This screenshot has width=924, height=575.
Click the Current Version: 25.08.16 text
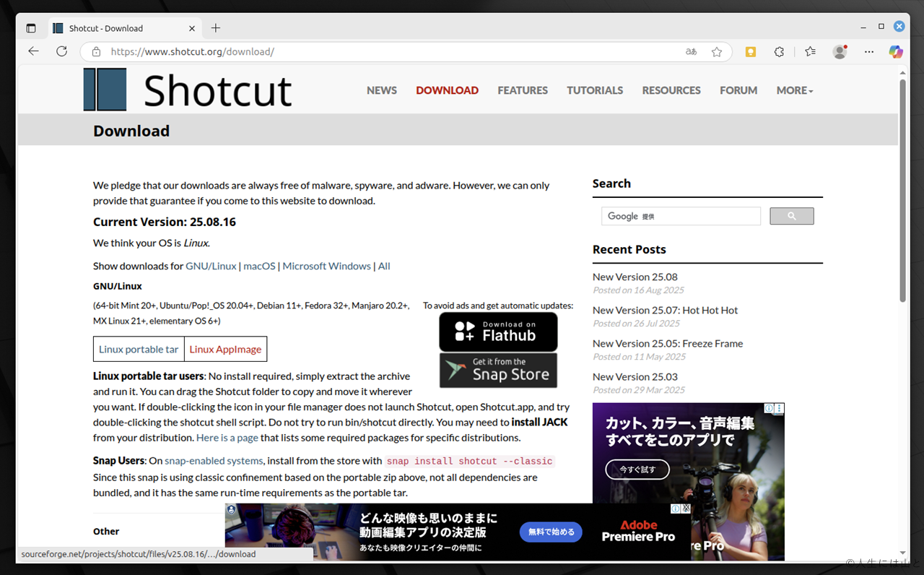[165, 222]
